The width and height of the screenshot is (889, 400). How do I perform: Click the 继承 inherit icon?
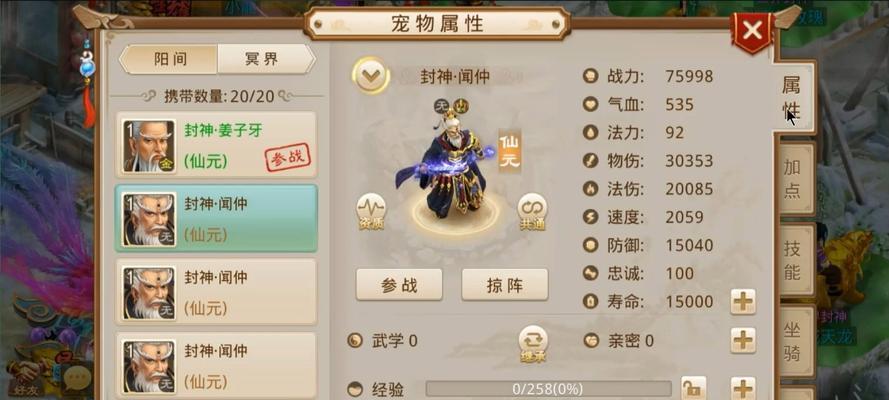point(533,344)
